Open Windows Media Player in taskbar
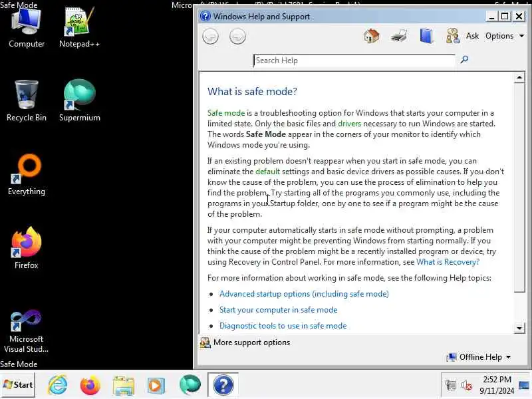This screenshot has height=399, width=532. click(156, 385)
